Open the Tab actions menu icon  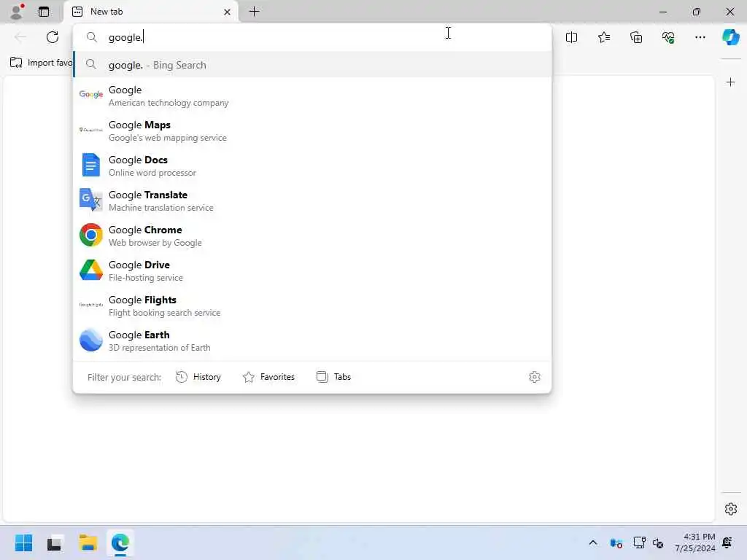coord(44,12)
